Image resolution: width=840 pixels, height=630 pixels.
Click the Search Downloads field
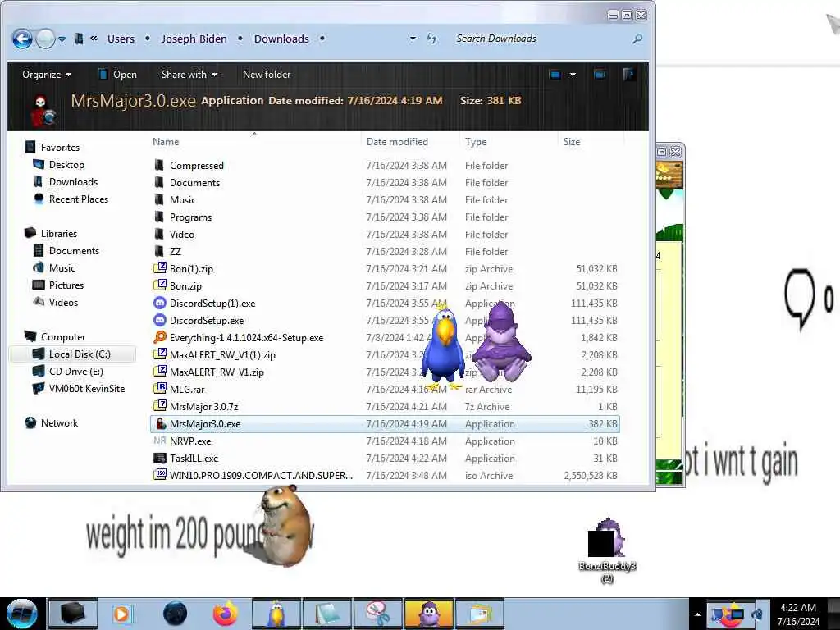click(541, 39)
